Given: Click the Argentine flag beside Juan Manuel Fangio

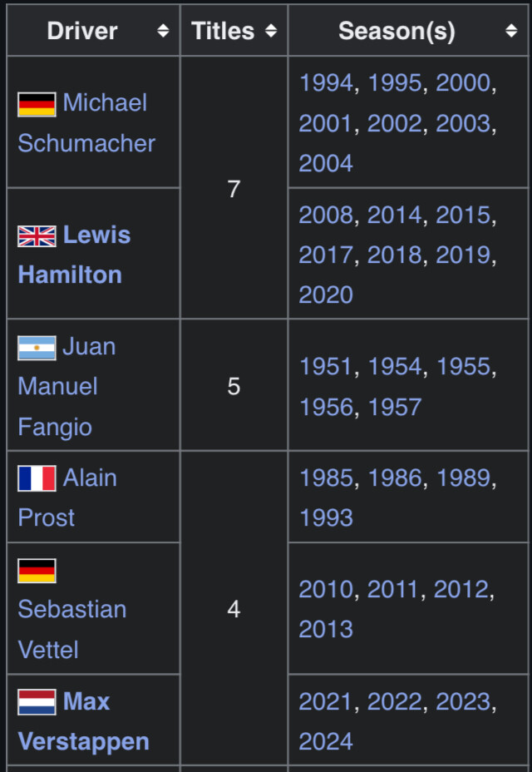Looking at the screenshot, I should point(37,348).
